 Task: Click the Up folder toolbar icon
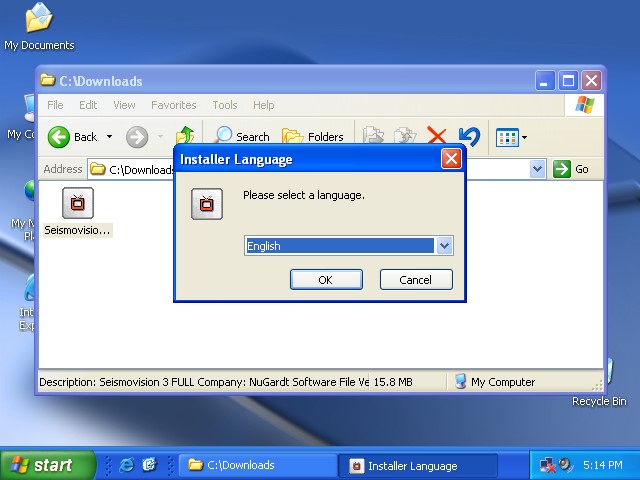point(185,137)
